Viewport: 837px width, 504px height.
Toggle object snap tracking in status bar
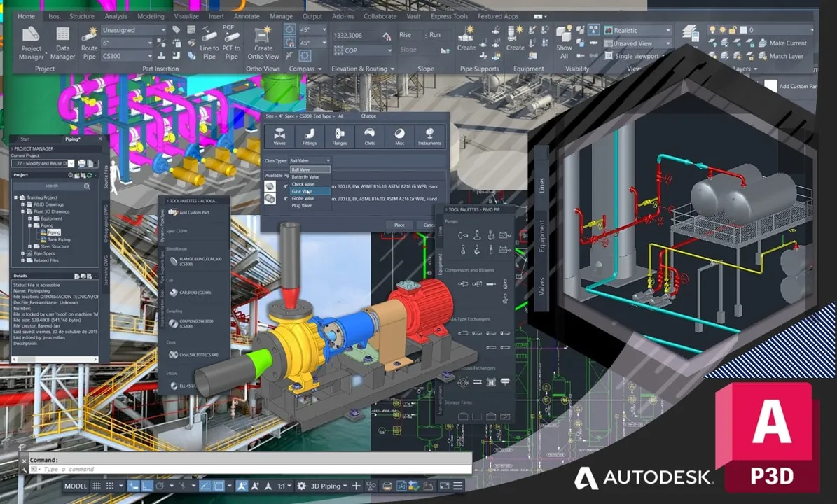click(205, 486)
